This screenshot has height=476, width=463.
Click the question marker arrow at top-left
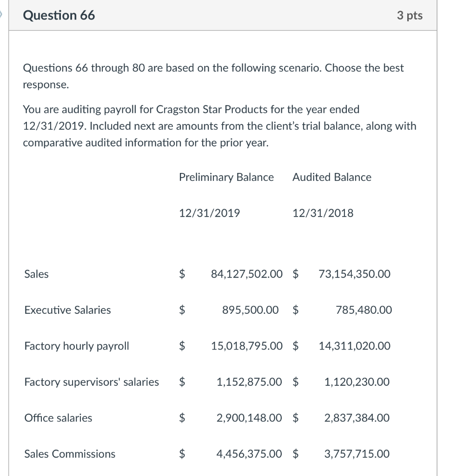2,15
